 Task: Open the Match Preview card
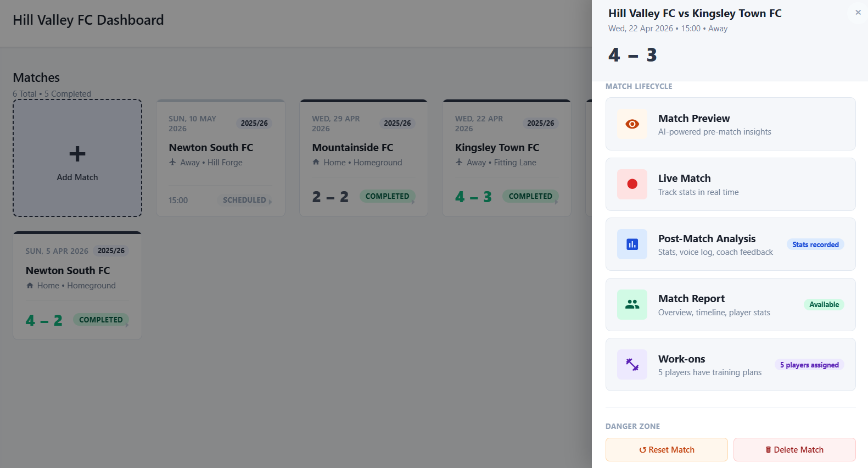pos(730,124)
